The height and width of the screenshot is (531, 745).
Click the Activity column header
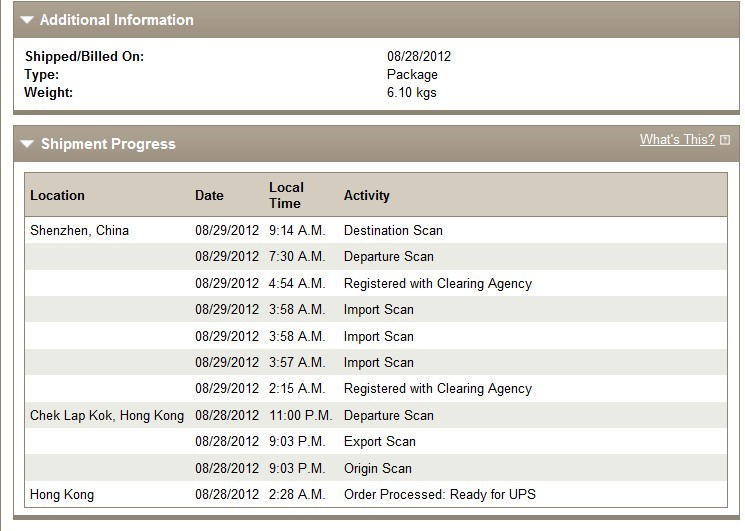point(367,195)
